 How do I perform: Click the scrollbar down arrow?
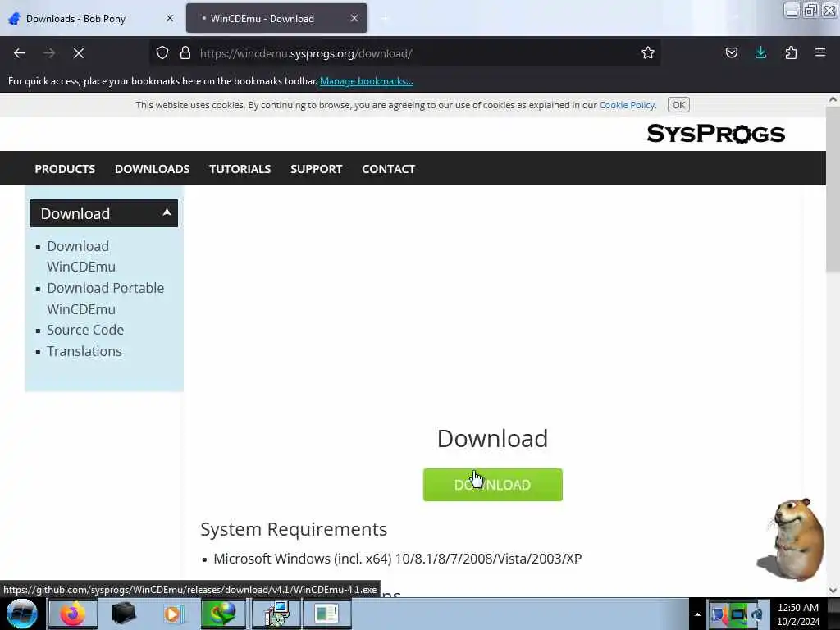(833, 591)
